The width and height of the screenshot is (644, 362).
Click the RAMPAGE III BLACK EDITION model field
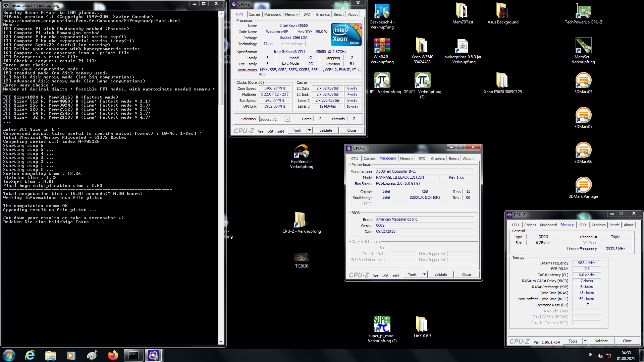click(407, 177)
